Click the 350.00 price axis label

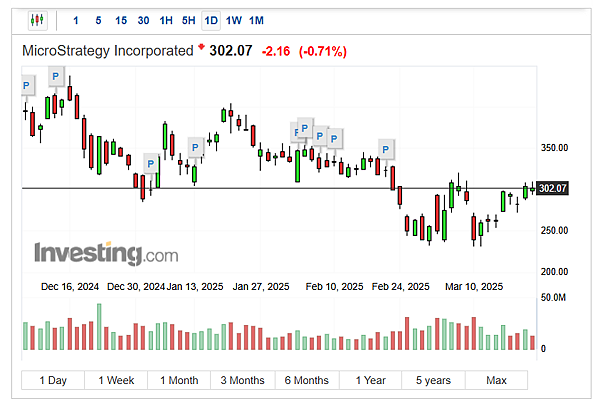coord(554,148)
